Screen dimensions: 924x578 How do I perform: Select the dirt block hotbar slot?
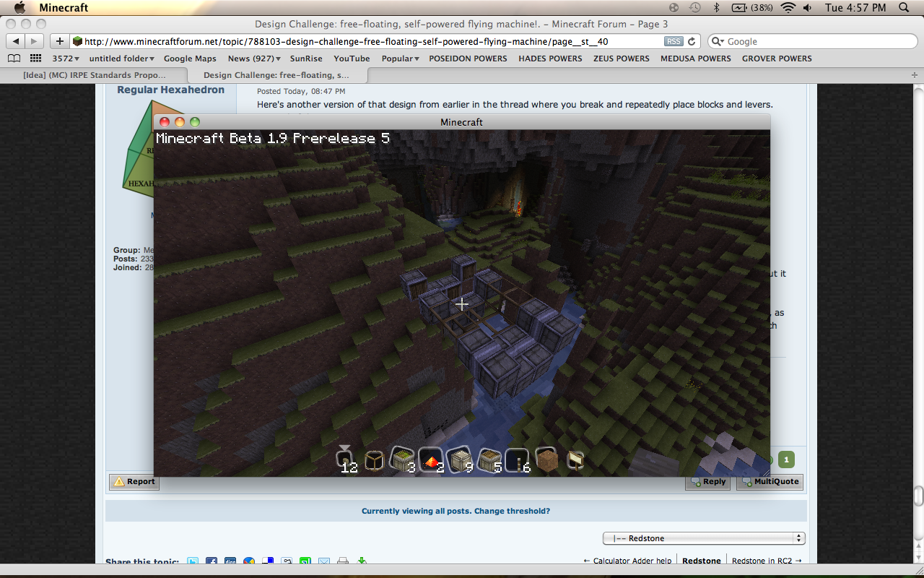(547, 459)
